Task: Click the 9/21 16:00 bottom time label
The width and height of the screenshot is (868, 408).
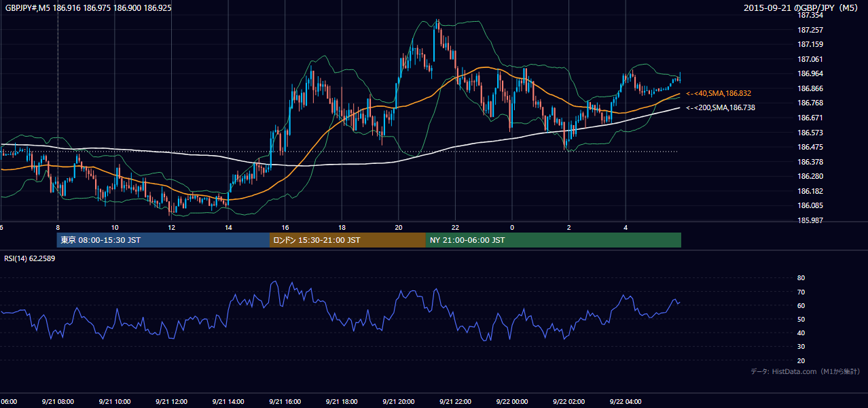Action: click(285, 402)
